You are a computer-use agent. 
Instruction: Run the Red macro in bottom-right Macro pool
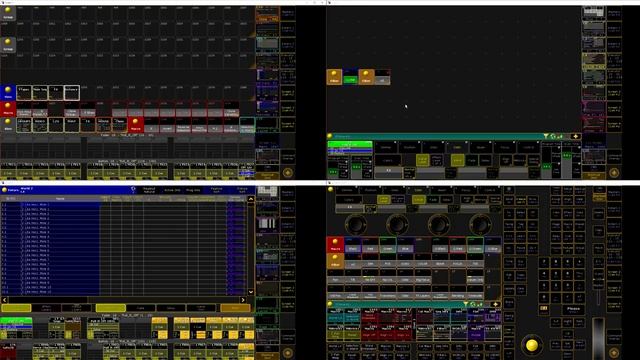pyautogui.click(x=370, y=245)
